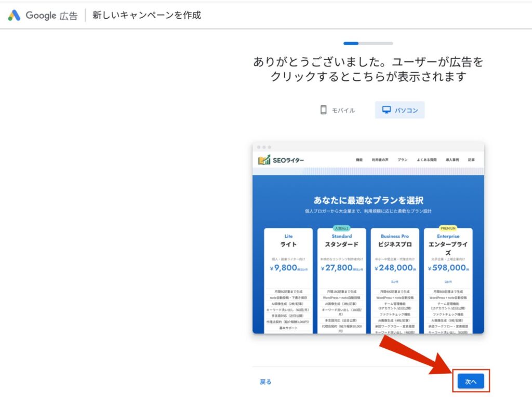Open 機能 in the preview navigation
The image size is (532, 397).
click(359, 160)
